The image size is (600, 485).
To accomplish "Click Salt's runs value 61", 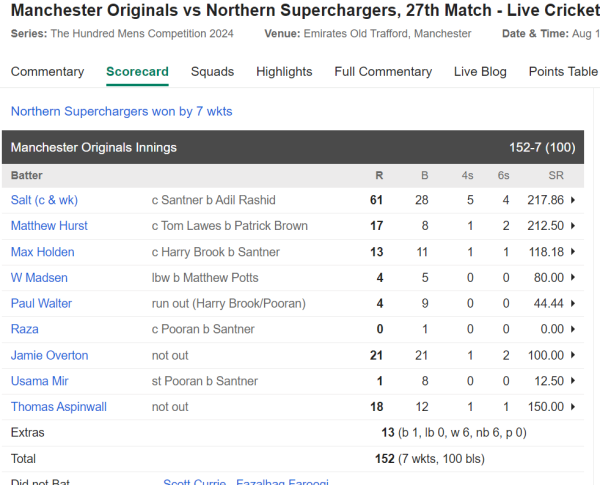I will pyautogui.click(x=376, y=200).
